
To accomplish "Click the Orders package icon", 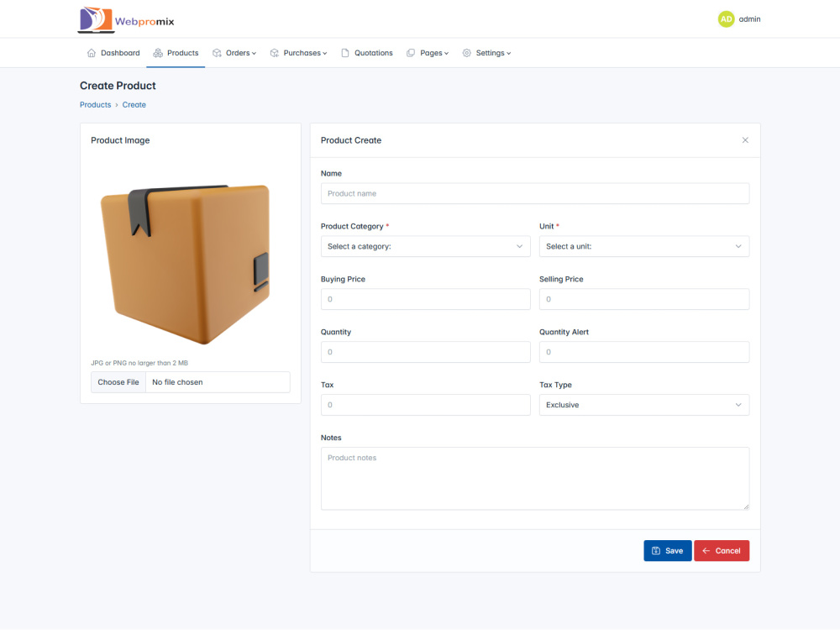I will coord(217,53).
